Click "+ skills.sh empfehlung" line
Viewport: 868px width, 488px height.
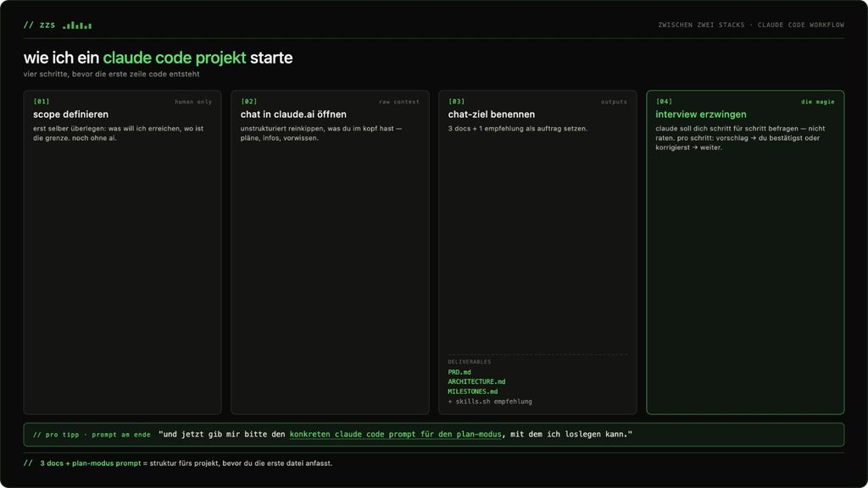[x=490, y=402]
